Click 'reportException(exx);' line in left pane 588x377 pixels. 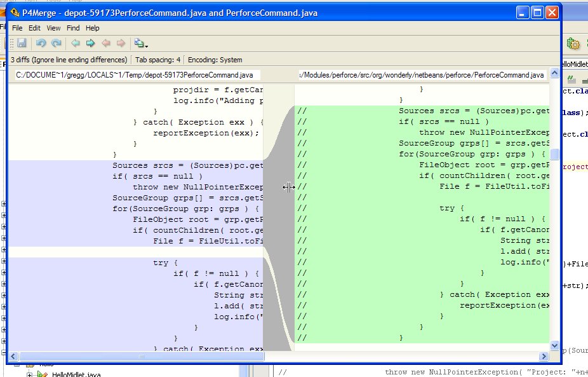[206, 133]
